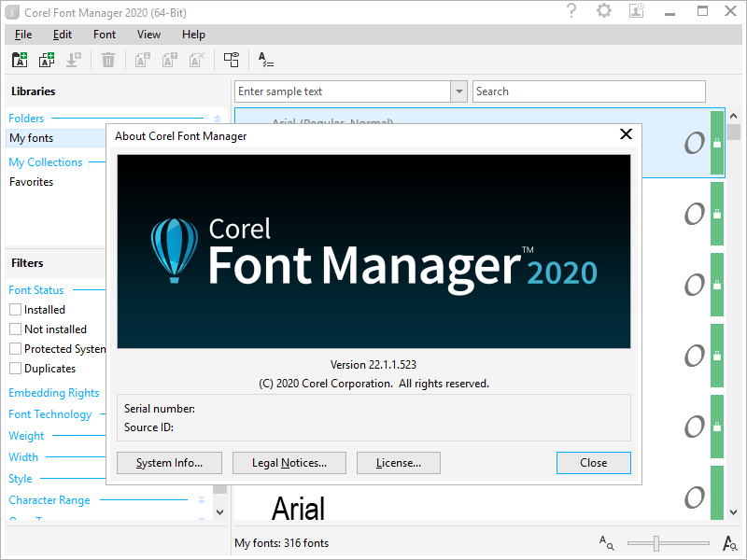
Task: Click the lock icon on first font row
Action: tap(717, 143)
